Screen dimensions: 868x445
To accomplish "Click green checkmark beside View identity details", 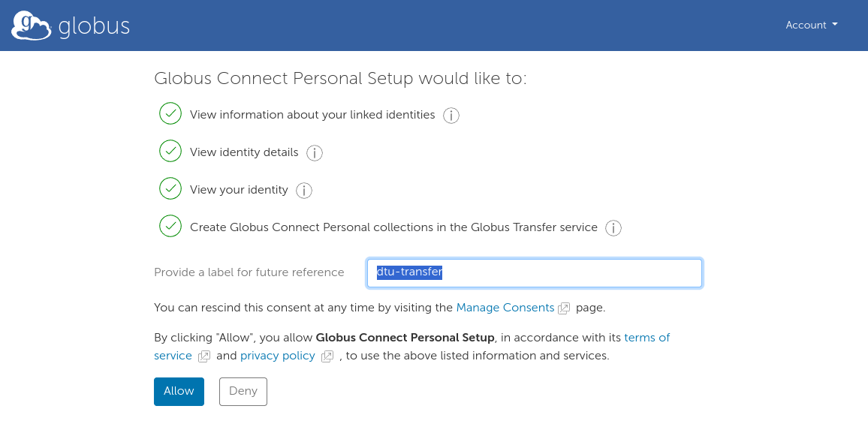I will pyautogui.click(x=170, y=152).
